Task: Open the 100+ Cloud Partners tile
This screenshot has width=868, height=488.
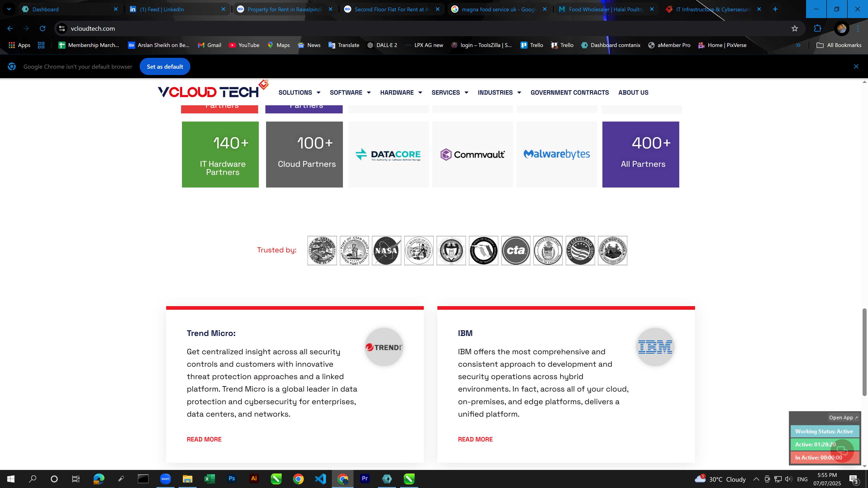Action: [x=304, y=155]
